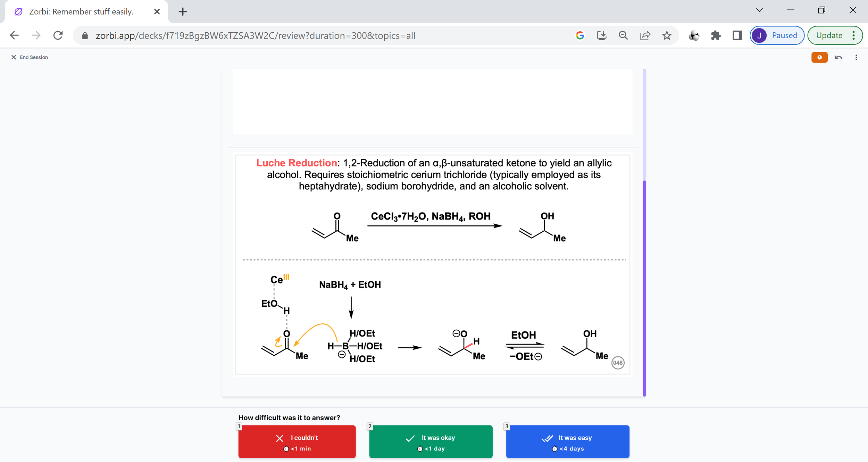Open the zoom magnifier icon in address bar
This screenshot has height=462, width=868.
point(623,35)
